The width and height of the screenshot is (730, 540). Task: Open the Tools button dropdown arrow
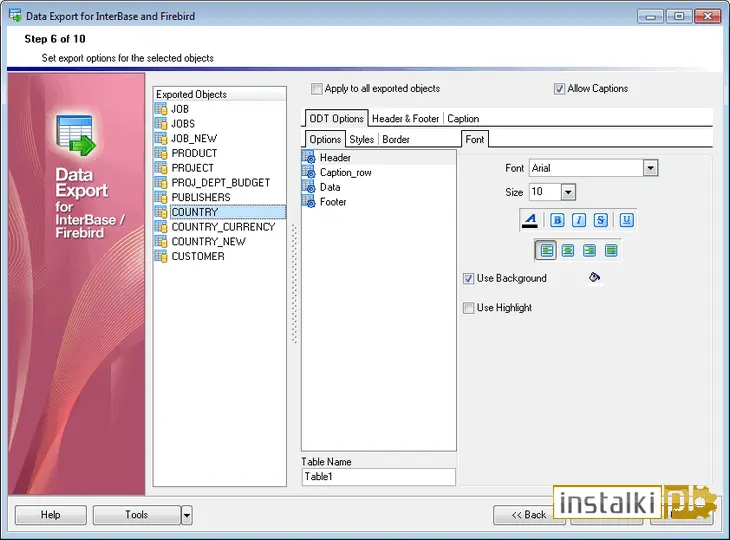click(x=187, y=515)
